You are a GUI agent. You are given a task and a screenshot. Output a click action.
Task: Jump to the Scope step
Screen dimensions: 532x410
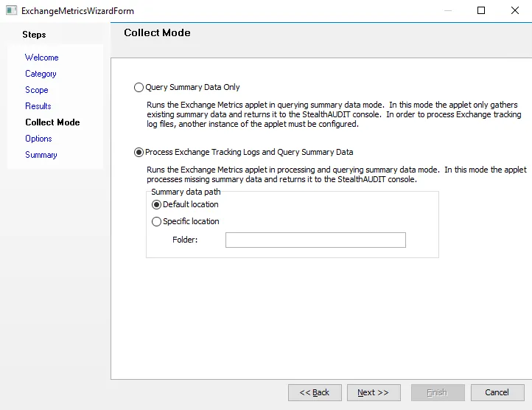pyautogui.click(x=37, y=90)
